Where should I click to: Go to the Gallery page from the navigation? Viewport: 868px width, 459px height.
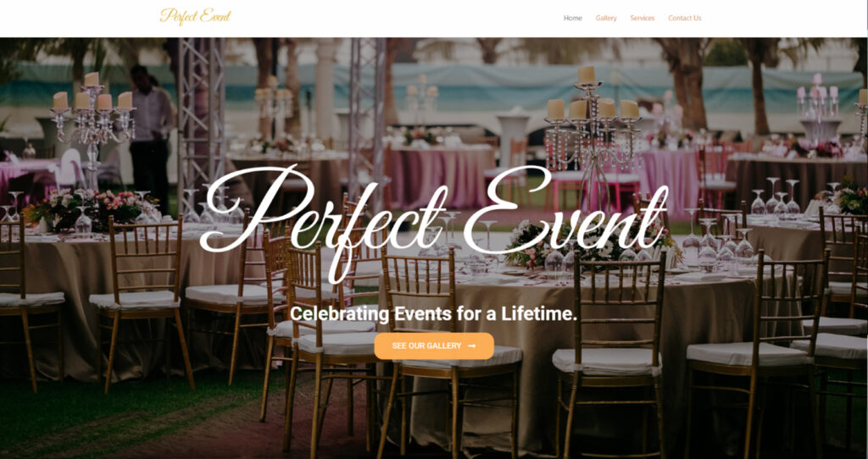(606, 19)
